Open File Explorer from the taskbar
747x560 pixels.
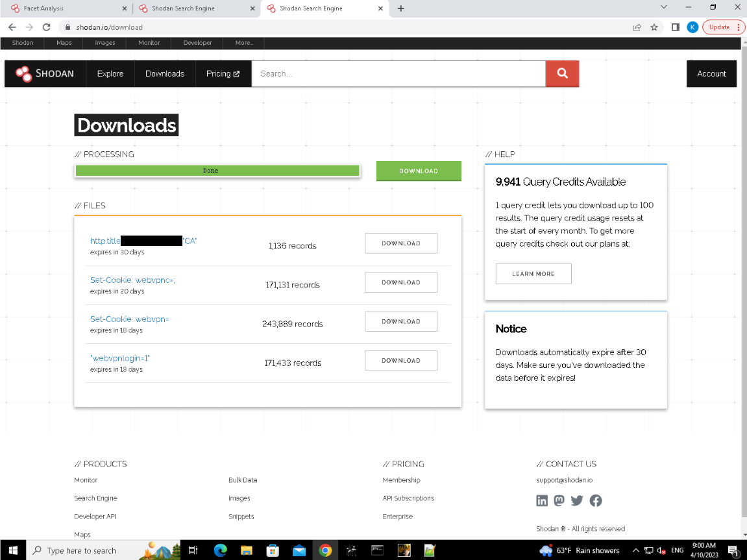(x=247, y=550)
